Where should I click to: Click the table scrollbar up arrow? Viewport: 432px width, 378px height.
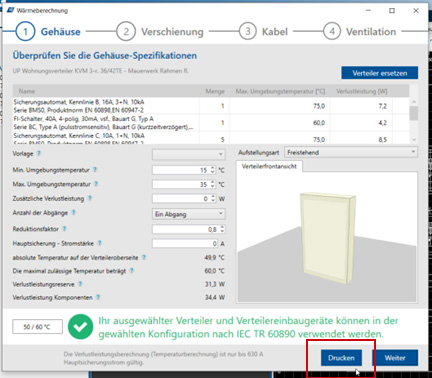414,102
